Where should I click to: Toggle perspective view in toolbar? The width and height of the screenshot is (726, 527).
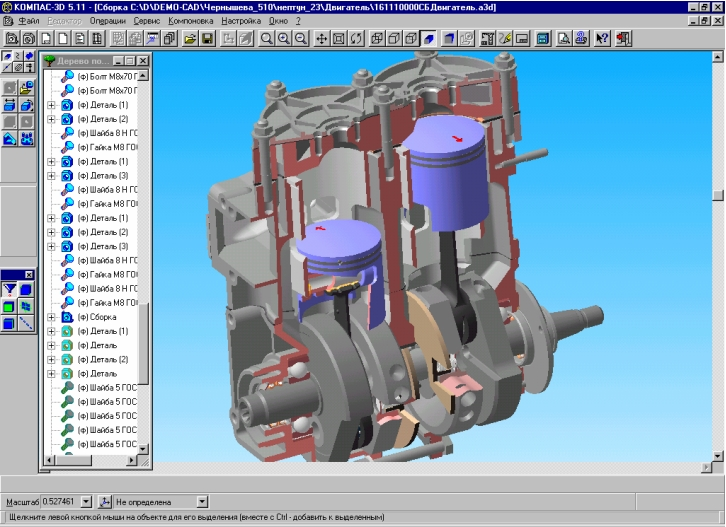pos(449,38)
